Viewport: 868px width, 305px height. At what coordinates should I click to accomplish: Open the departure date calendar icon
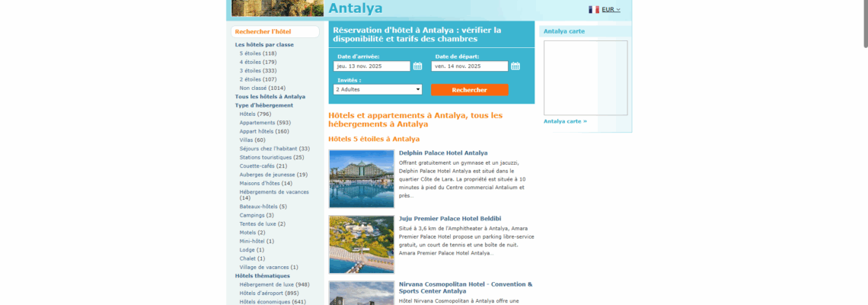coord(515,66)
